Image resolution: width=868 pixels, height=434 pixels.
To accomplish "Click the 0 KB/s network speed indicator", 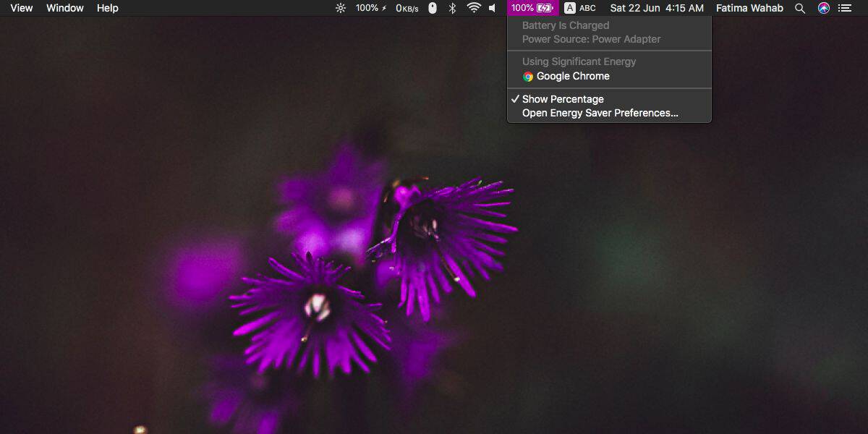I will pyautogui.click(x=408, y=8).
